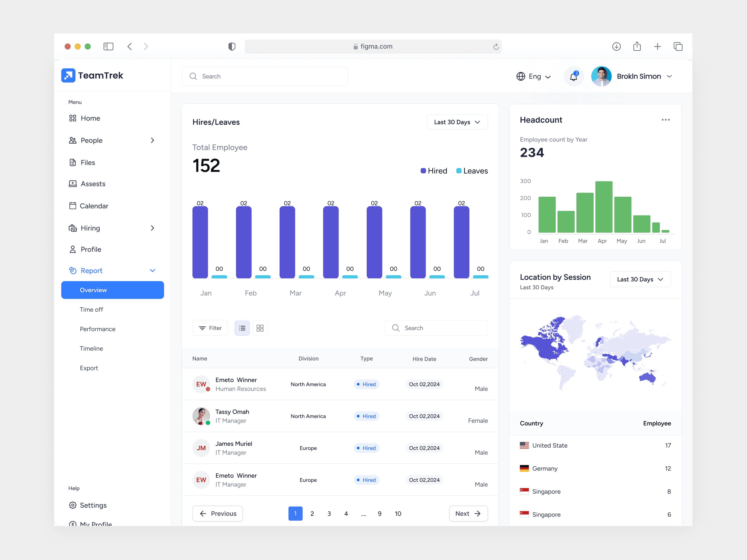
Task: Go to Calendar in sidebar menu
Action: pyautogui.click(x=94, y=206)
